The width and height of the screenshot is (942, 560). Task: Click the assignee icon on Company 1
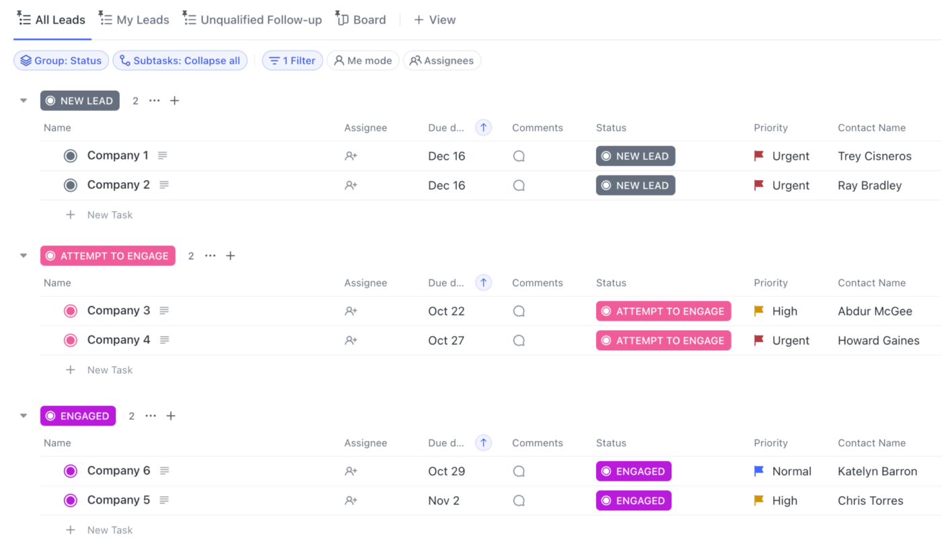click(351, 155)
